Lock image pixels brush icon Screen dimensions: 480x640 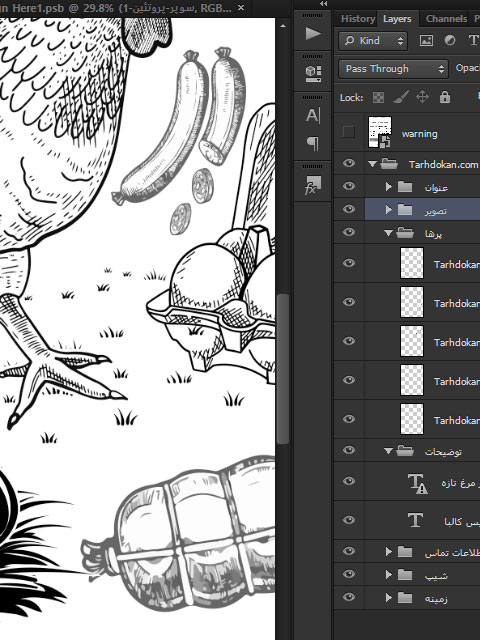(x=401, y=97)
